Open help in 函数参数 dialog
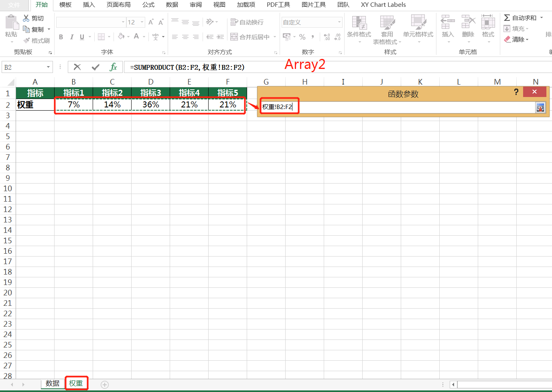The image size is (552, 392). pyautogui.click(x=516, y=92)
